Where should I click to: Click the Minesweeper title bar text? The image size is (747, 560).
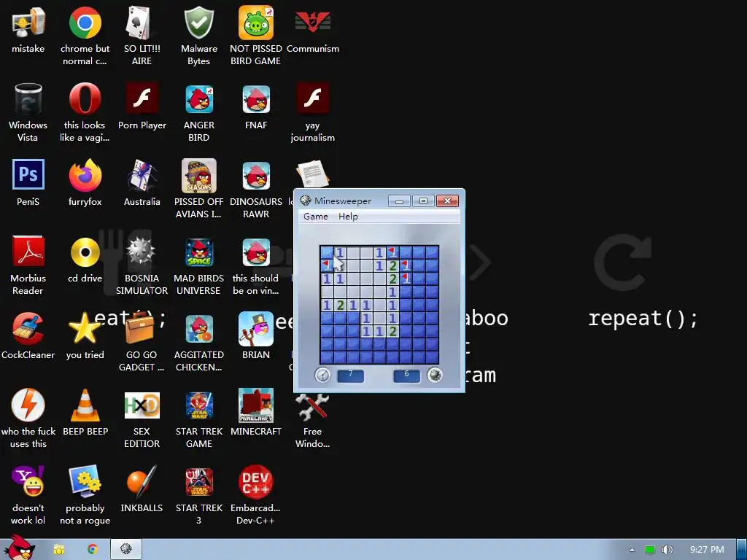(343, 201)
